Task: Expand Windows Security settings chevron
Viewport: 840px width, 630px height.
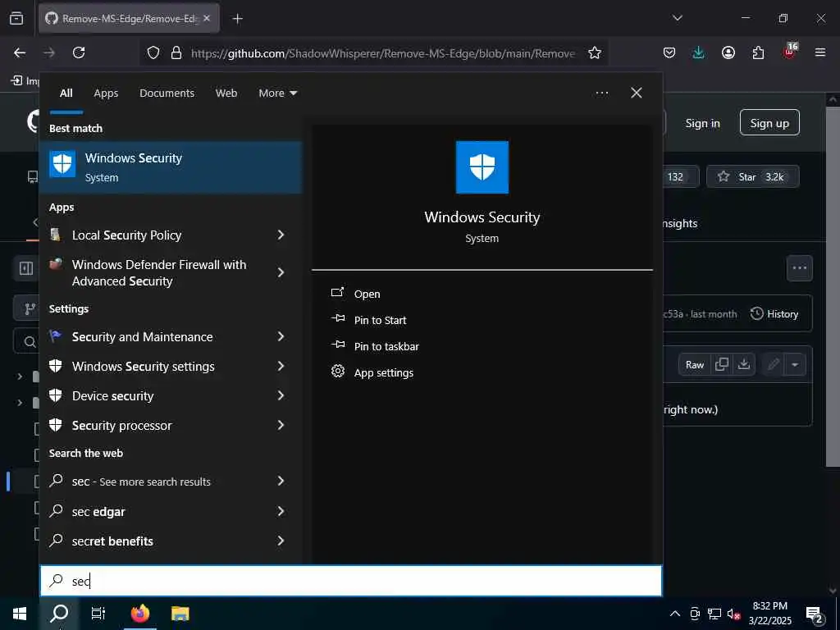Action: pos(281,366)
